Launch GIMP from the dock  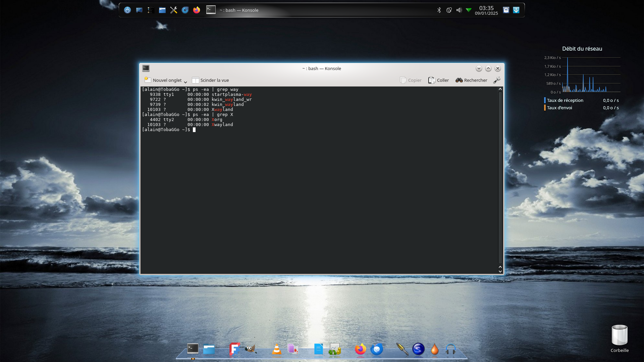point(251,349)
